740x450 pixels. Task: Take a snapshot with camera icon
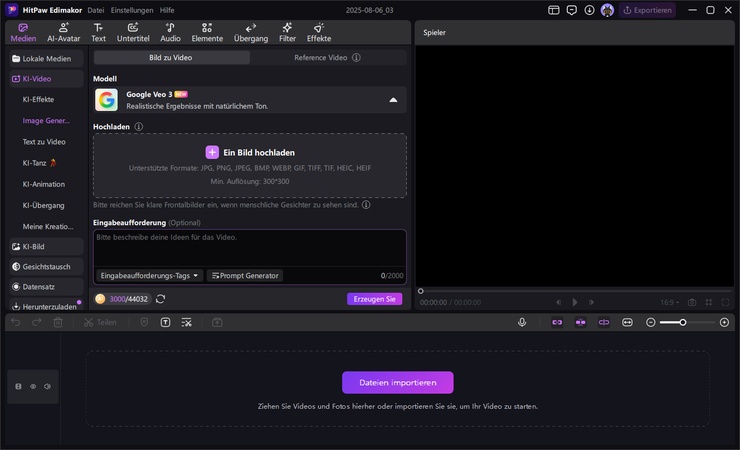(692, 302)
